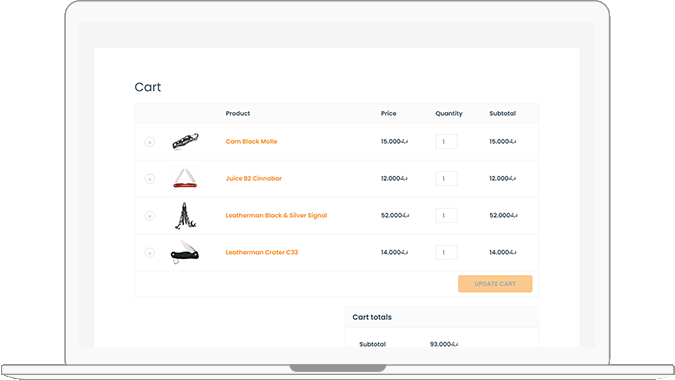Open Leatherman Black & Silver Signal link
675x380 pixels.
coord(276,216)
